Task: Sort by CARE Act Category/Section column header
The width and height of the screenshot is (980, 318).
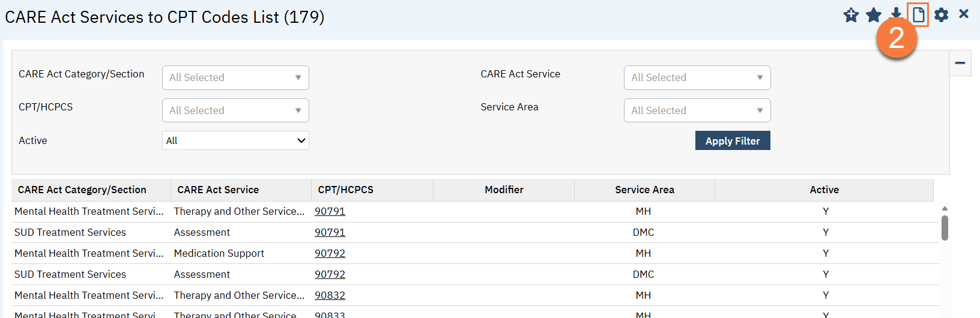Action: click(x=82, y=190)
